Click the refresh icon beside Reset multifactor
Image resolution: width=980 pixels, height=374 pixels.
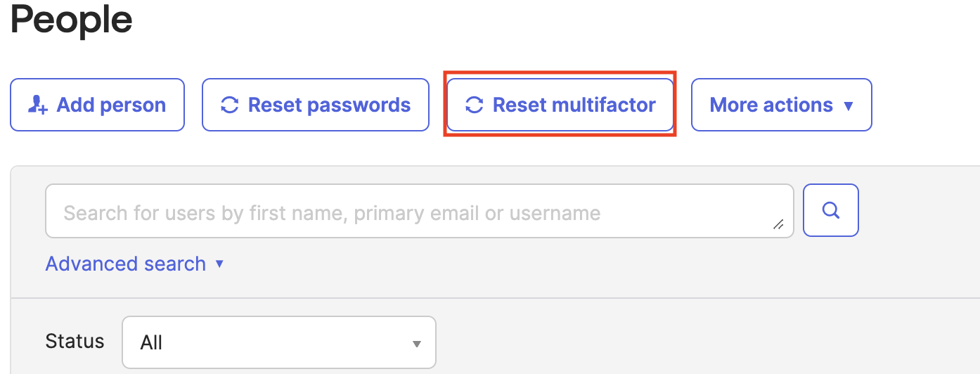[x=475, y=105]
